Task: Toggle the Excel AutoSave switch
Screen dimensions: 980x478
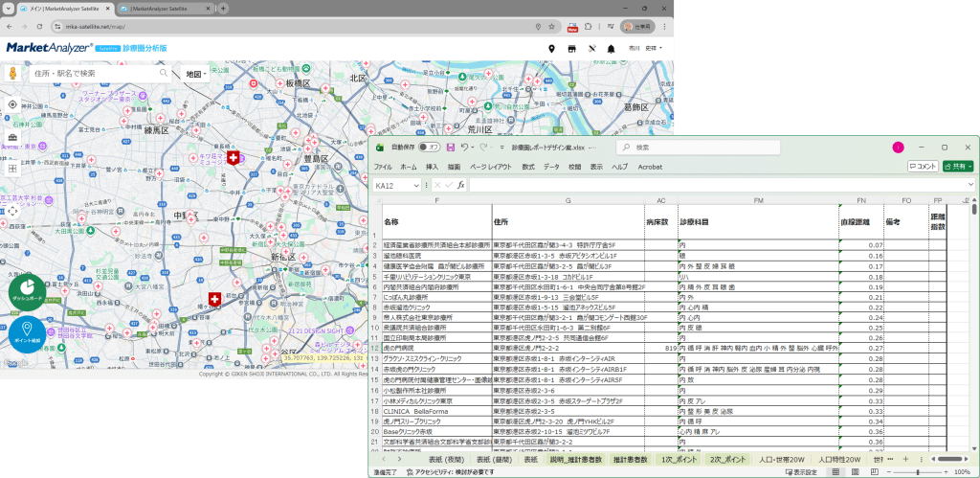Action: pos(430,147)
